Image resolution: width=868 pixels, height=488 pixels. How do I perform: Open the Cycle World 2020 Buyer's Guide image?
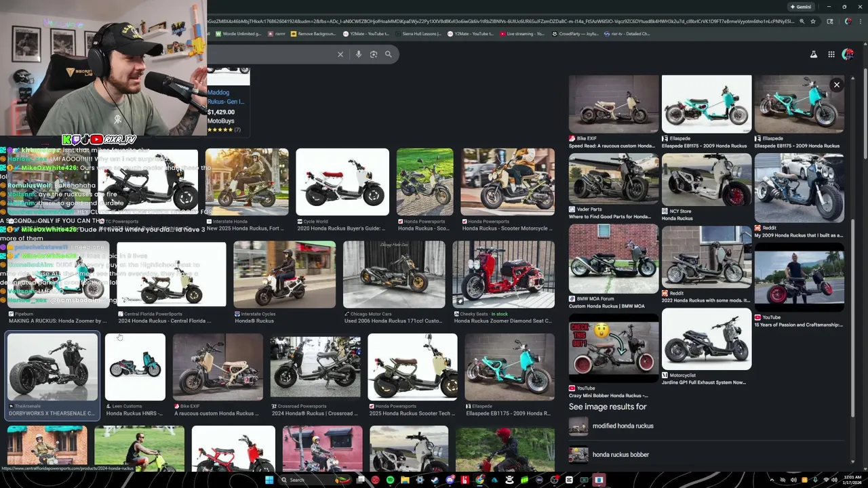[342, 182]
